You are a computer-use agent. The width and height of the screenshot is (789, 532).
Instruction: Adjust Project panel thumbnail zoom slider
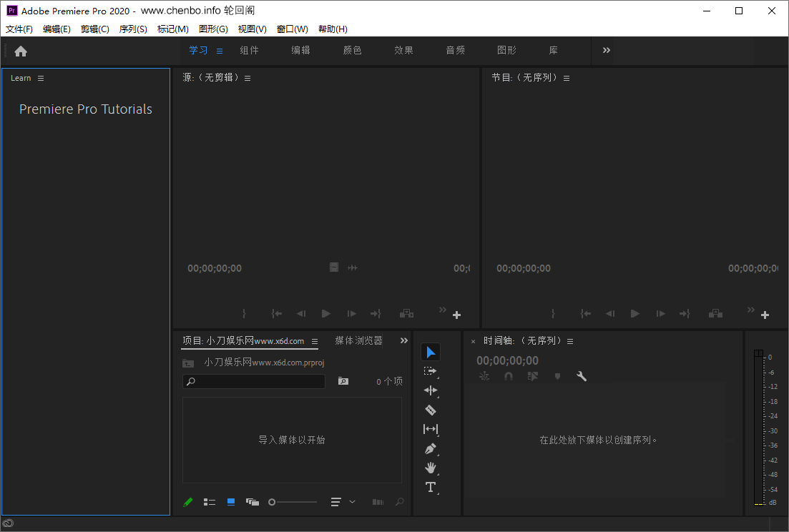pos(293,502)
